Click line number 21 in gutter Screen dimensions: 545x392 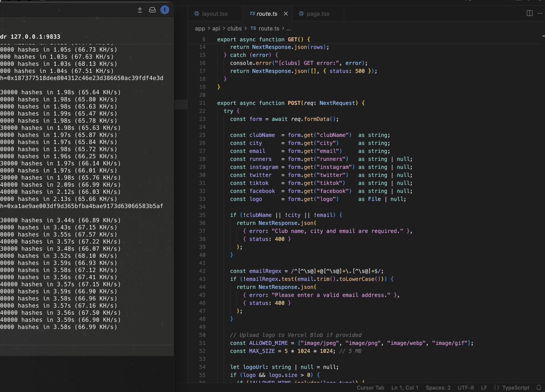[x=203, y=103]
